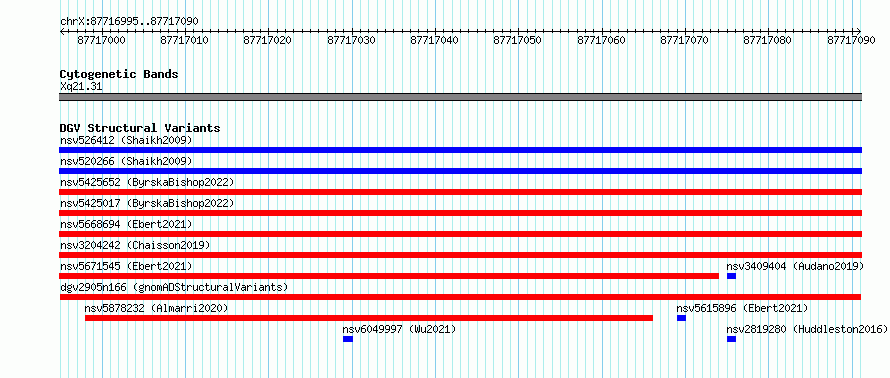Click the Cytogenetic Bands track title
Viewport: 890px width, 378px height.
119,74
